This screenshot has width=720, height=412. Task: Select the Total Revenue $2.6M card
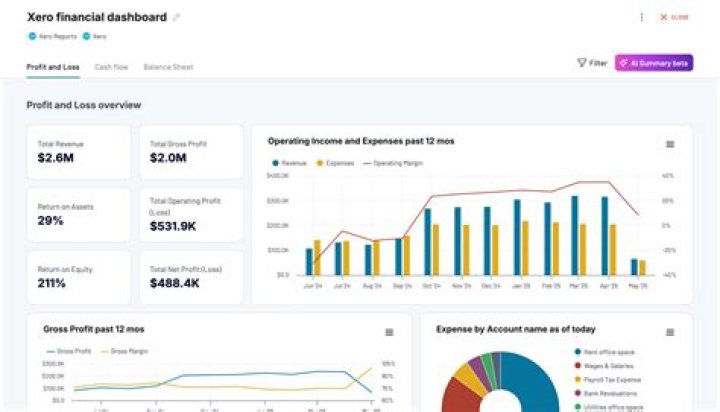(79, 152)
